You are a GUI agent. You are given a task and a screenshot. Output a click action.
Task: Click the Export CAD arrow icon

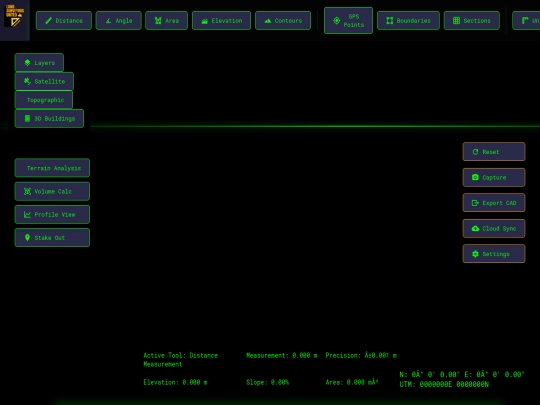(x=475, y=203)
